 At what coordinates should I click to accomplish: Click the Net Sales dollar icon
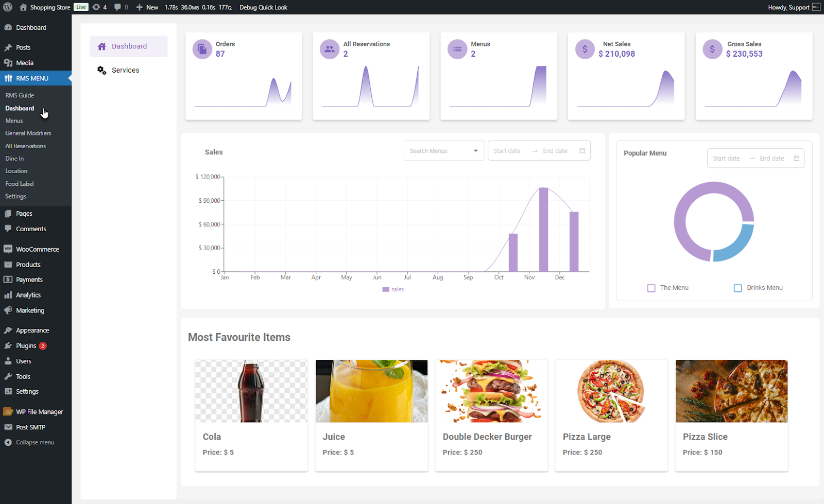(x=585, y=49)
